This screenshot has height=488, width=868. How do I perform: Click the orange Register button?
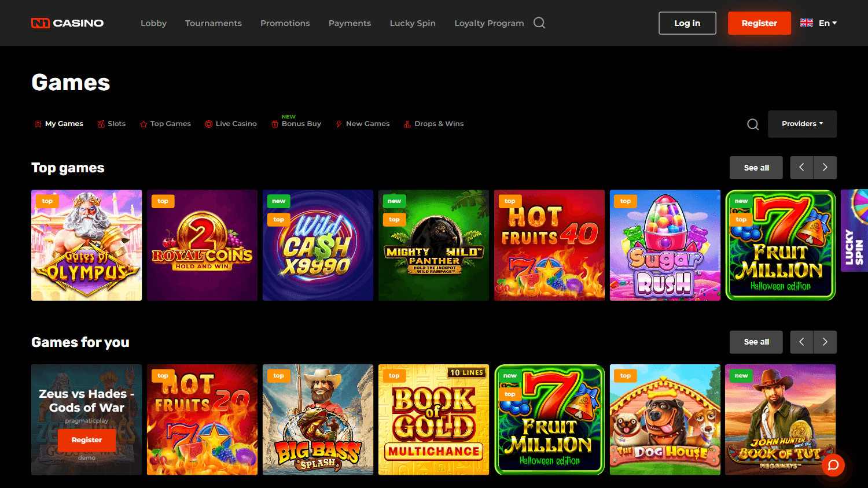coord(759,23)
